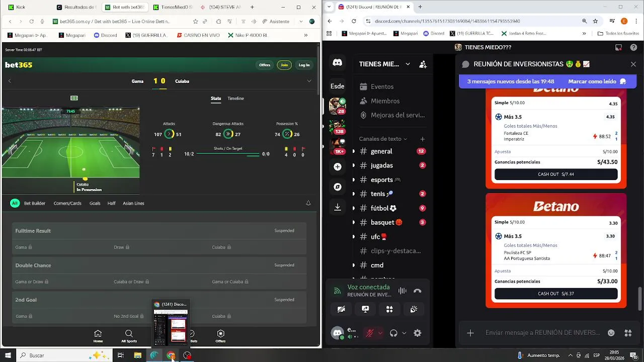Screen dimensions: 644x362
Task: Open the emoji picker in Discord message box
Action: coord(611,333)
